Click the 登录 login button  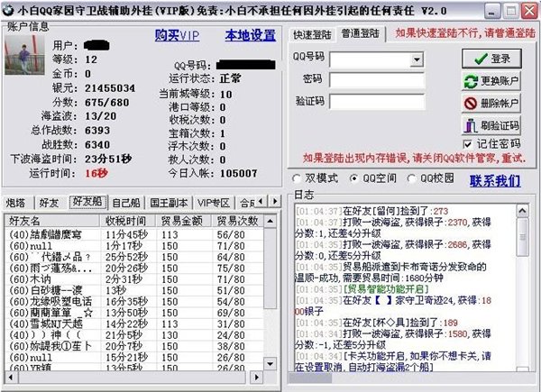click(491, 59)
